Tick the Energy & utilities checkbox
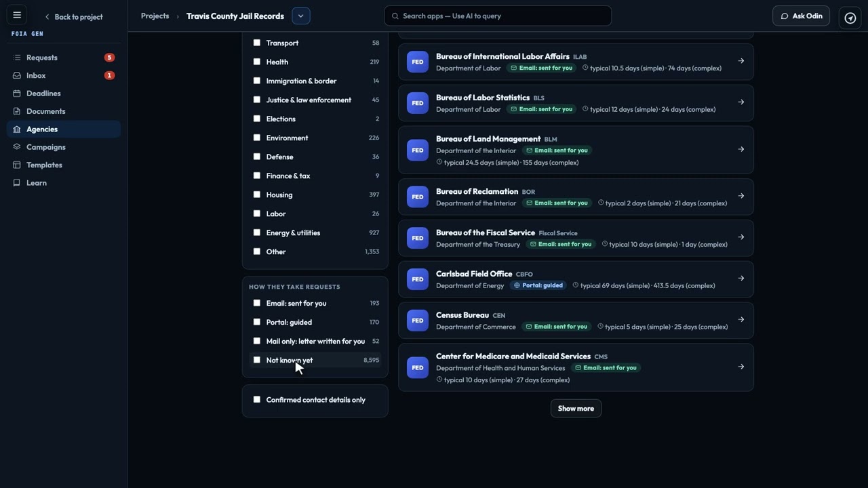The width and height of the screenshot is (868, 488). click(x=257, y=232)
